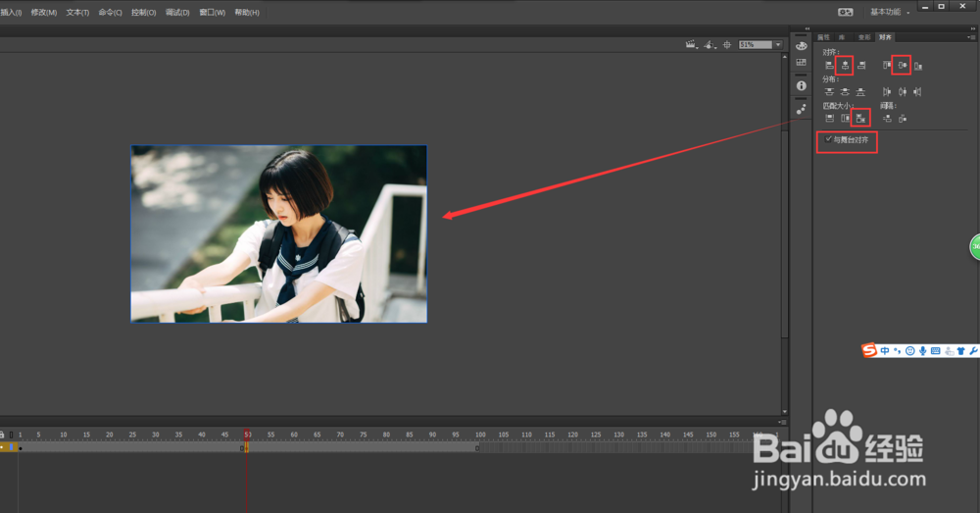Screen dimensions: 980x513
Task: Click the distribute horizontal center icon
Action: click(x=903, y=92)
